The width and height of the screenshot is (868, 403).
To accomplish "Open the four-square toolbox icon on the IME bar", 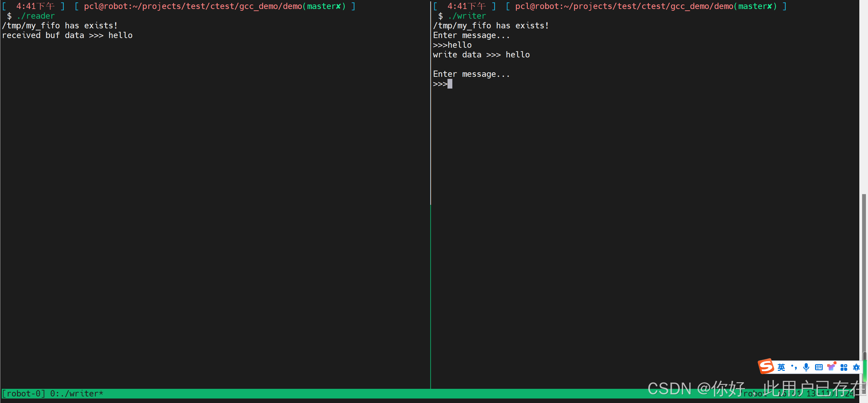I will [844, 367].
